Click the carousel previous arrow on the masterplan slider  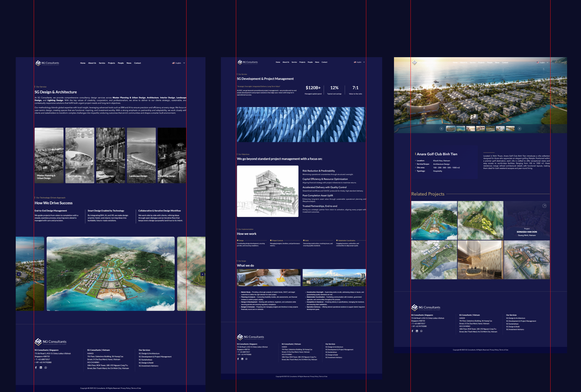[19, 274]
